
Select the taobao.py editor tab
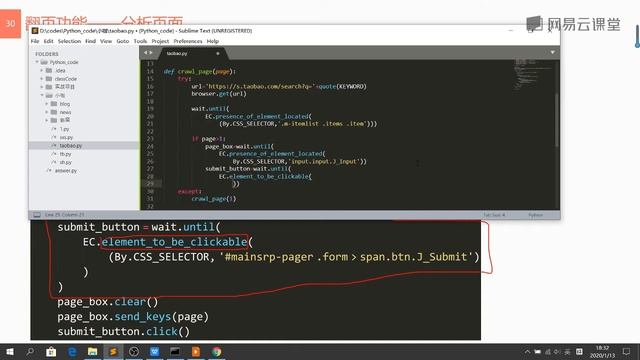pos(192,53)
